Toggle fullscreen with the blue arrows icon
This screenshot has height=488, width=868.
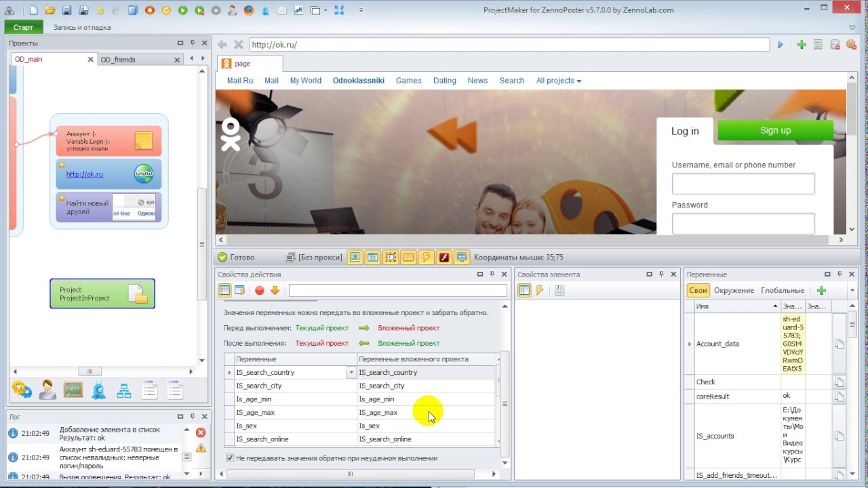[x=339, y=10]
